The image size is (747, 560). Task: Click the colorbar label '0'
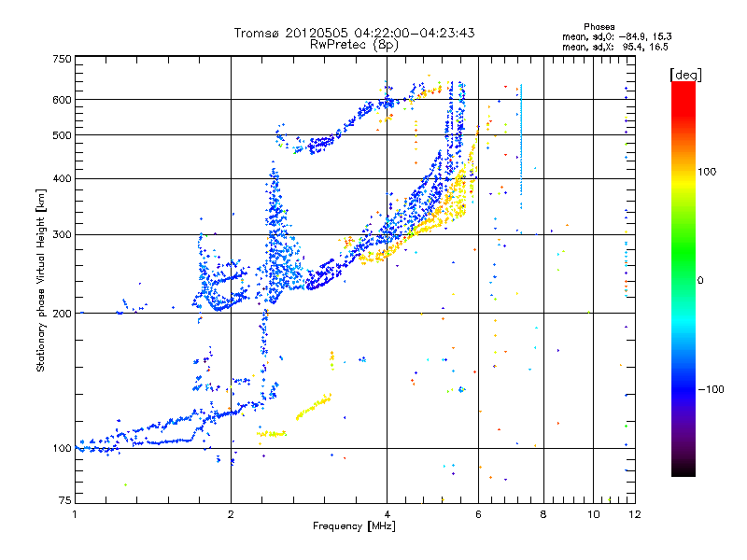coord(700,280)
